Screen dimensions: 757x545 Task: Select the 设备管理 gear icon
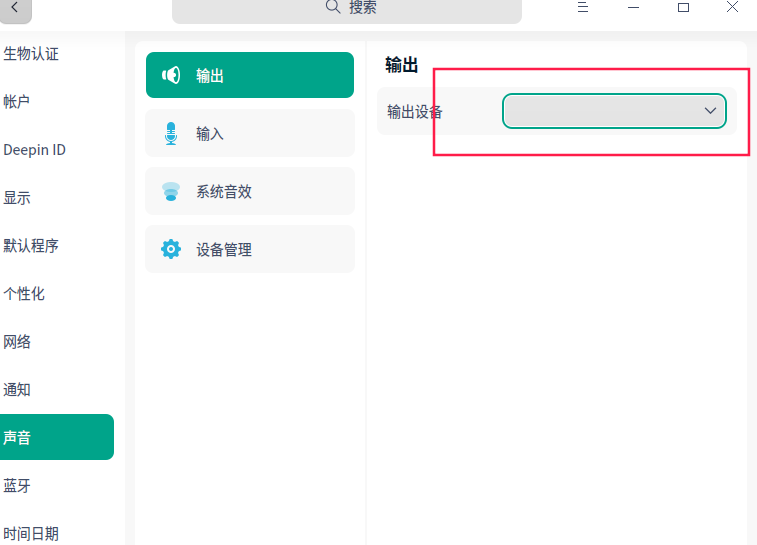point(171,250)
